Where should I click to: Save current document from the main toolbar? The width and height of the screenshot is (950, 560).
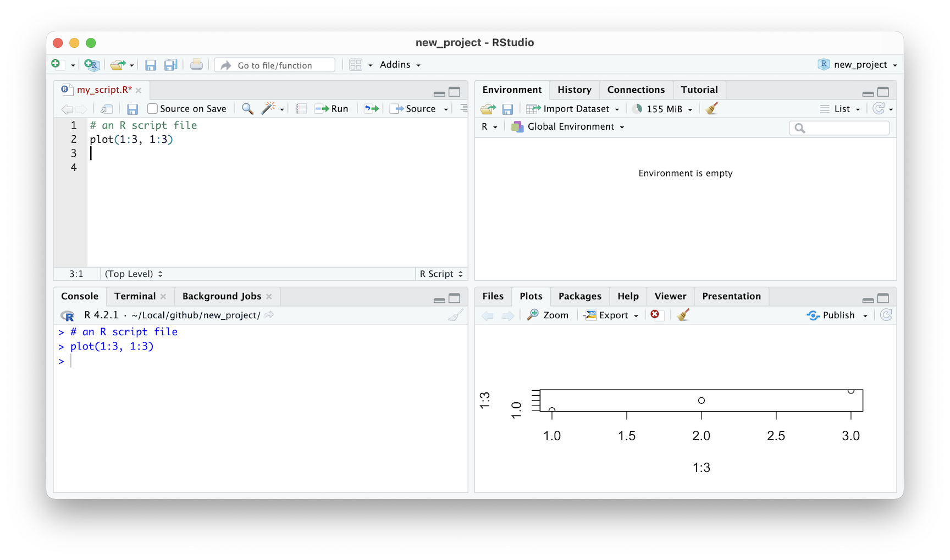tap(151, 65)
